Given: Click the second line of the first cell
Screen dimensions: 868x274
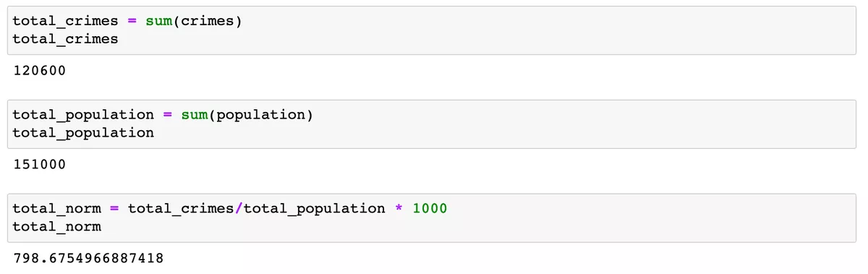Looking at the screenshot, I should [65, 39].
